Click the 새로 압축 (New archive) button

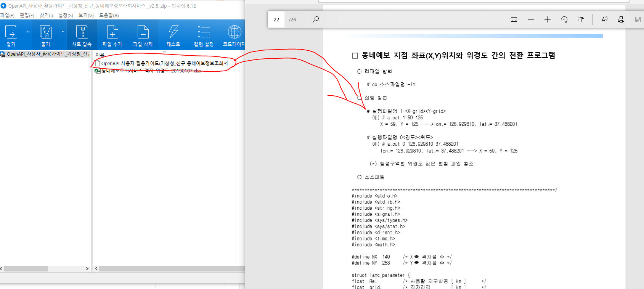[x=82, y=35]
